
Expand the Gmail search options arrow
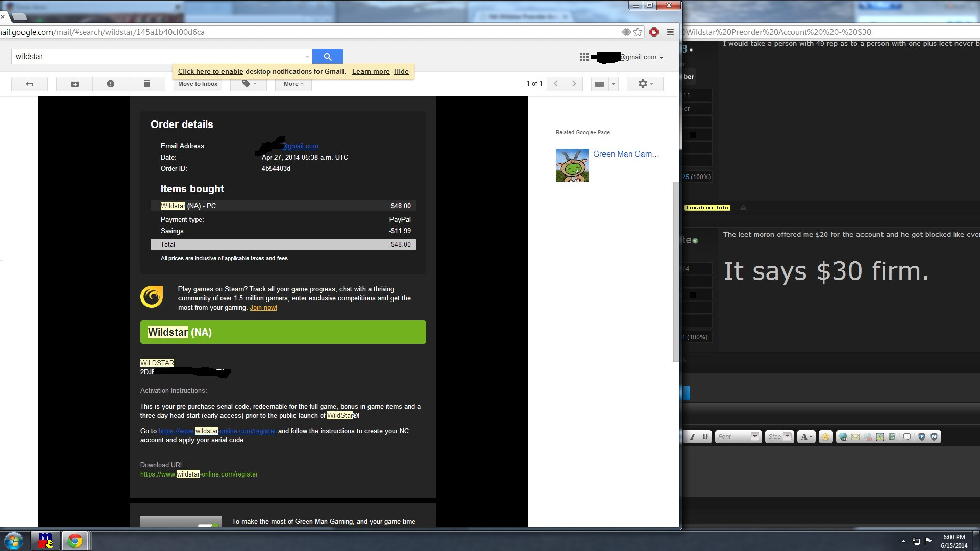307,57
